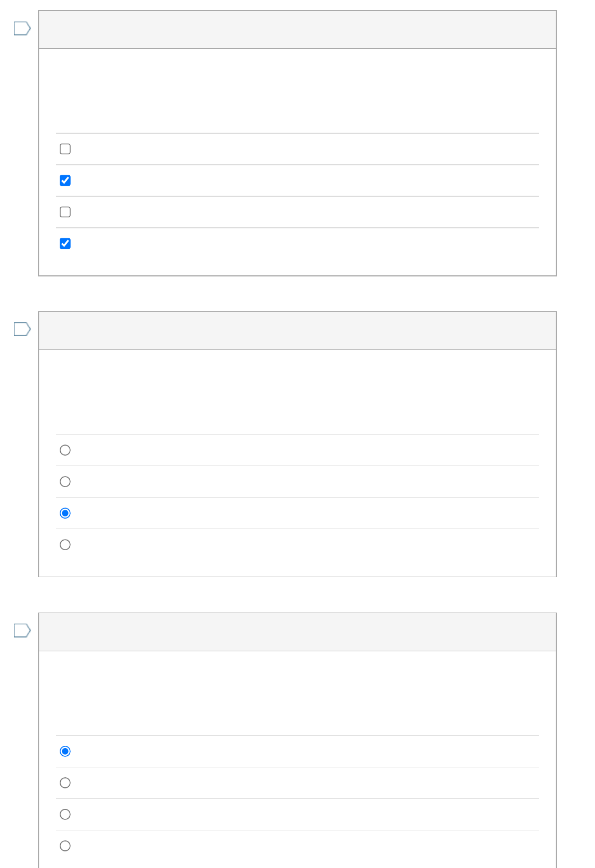The width and height of the screenshot is (595, 868).
Task: Select the second radio option in question two
Action: tap(65, 482)
